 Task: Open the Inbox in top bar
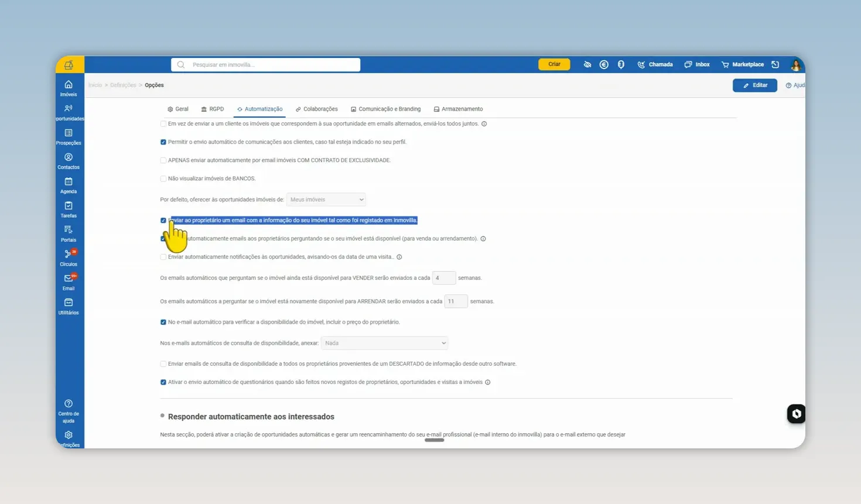coord(697,64)
